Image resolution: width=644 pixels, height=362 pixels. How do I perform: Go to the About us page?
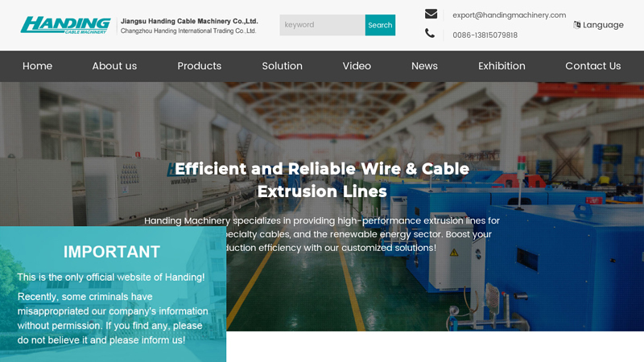(x=114, y=66)
